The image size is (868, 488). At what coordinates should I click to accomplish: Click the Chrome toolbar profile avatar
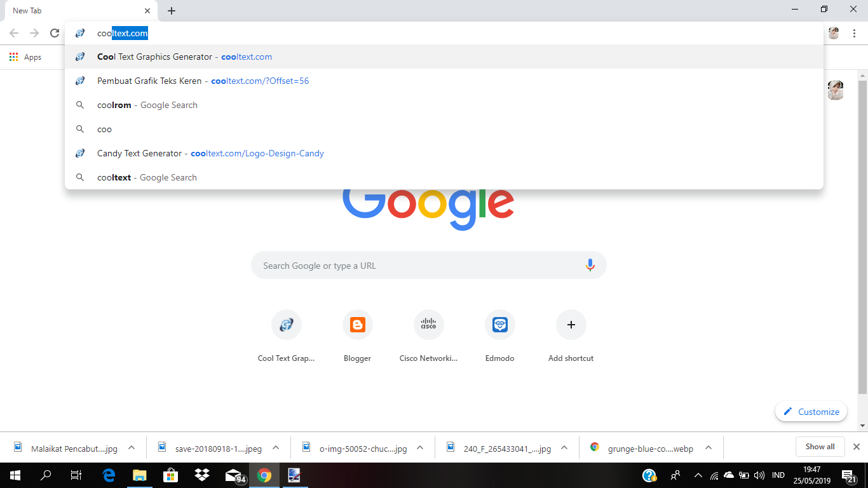tap(834, 33)
